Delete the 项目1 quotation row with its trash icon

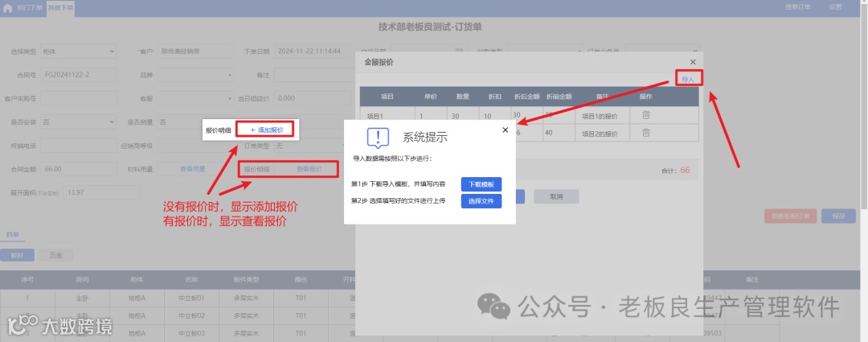pyautogui.click(x=646, y=115)
